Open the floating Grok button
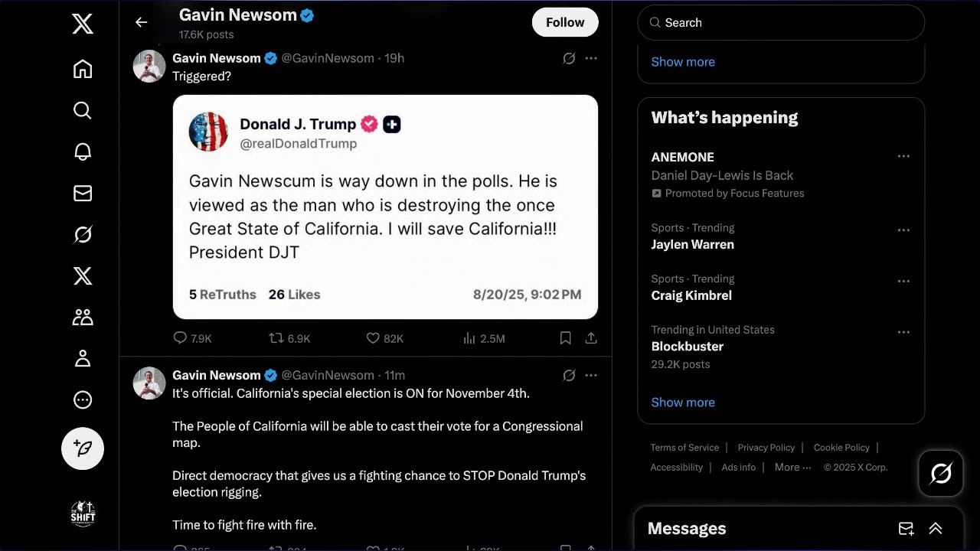Screen dimensions: 980x551 pyautogui.click(x=941, y=474)
